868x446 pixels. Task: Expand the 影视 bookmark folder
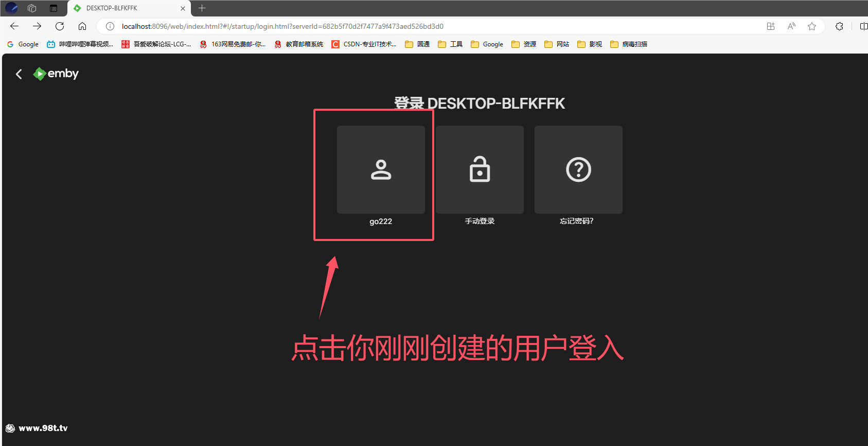tap(590, 44)
